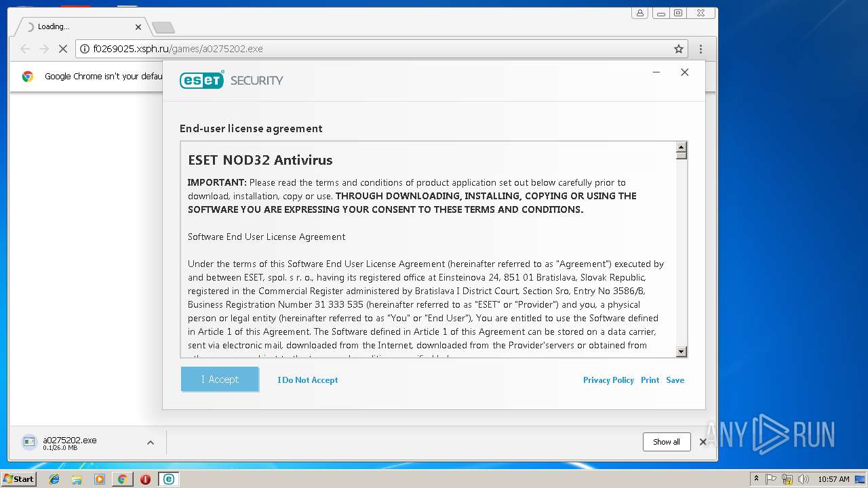Screen dimensions: 868x488
Task: Print the license agreement
Action: 650,380
